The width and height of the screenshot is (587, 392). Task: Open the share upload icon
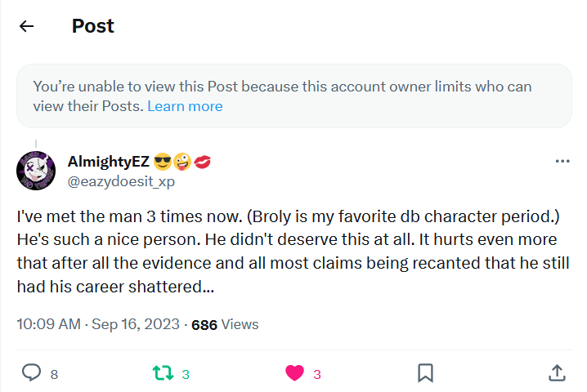(x=556, y=373)
